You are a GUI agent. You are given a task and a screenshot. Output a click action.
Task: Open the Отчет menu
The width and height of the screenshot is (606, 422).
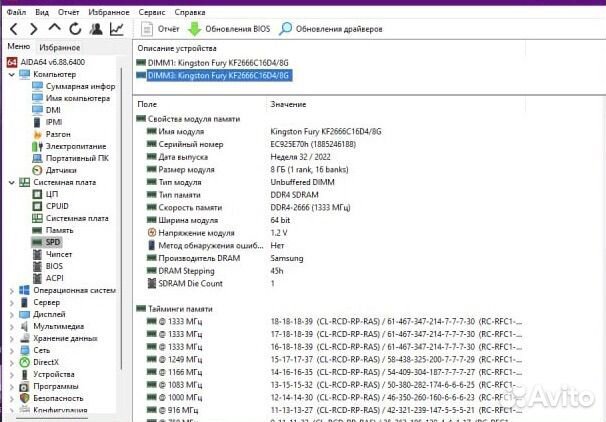(68, 12)
